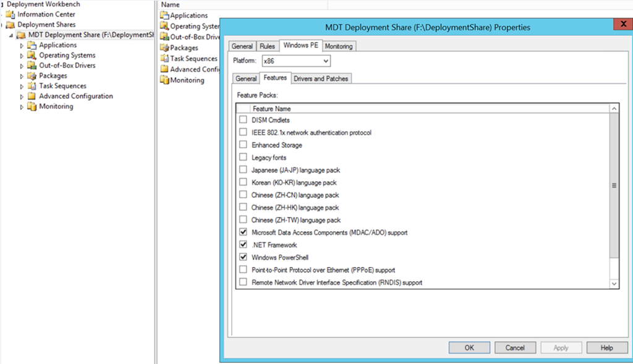Expand the Packages tree node
The width and height of the screenshot is (633, 364).
point(22,76)
